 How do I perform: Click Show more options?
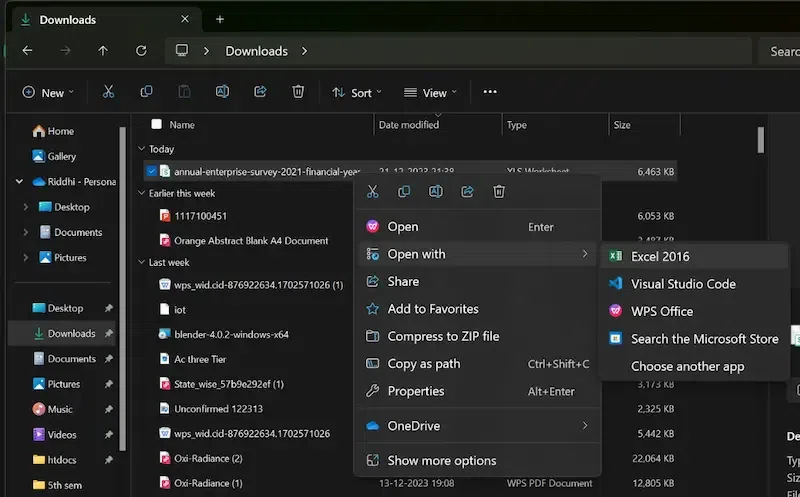coord(441,460)
